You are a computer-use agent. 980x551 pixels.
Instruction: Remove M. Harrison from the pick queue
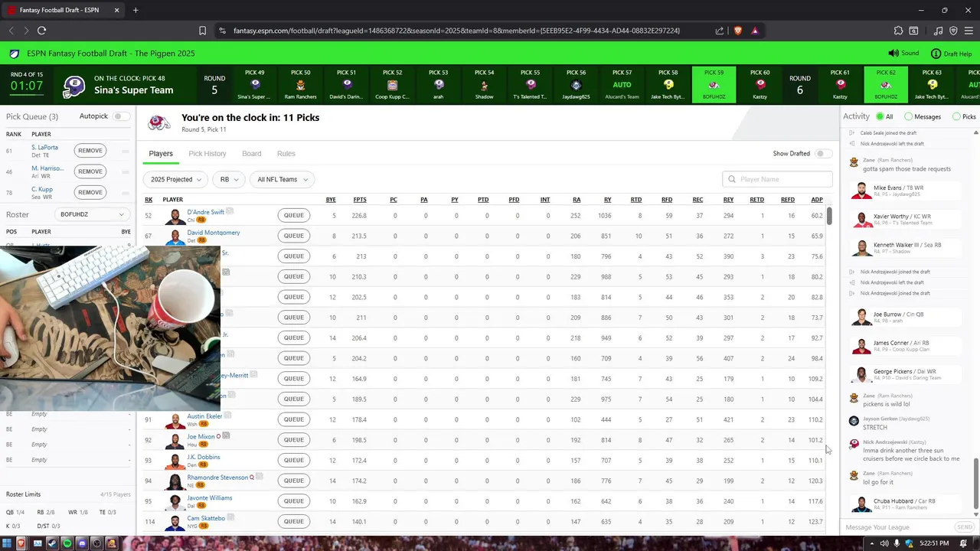click(x=90, y=171)
